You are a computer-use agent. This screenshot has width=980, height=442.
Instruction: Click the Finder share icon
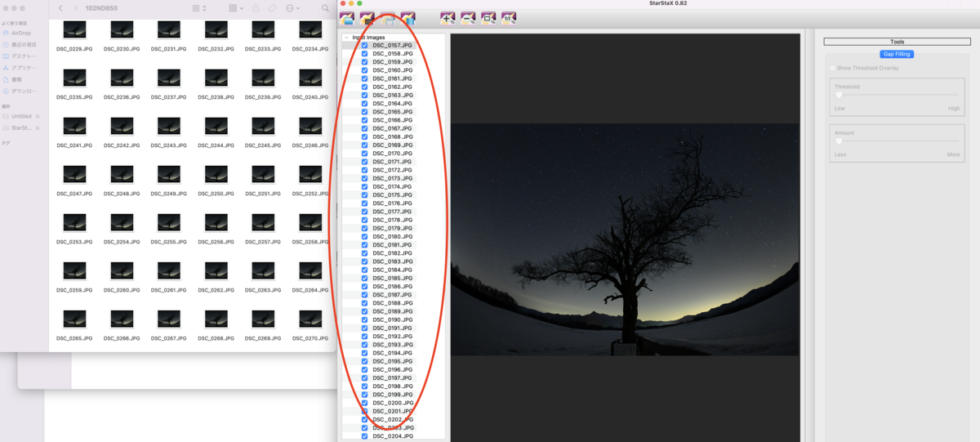[256, 8]
